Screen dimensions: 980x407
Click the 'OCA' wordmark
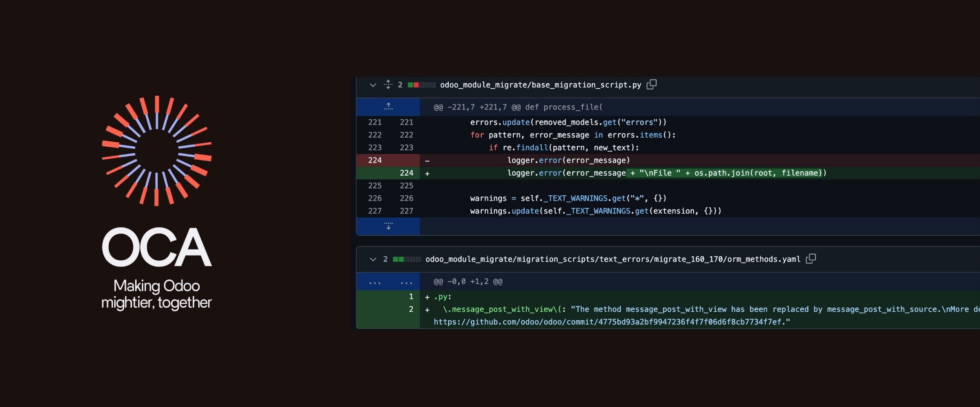157,247
